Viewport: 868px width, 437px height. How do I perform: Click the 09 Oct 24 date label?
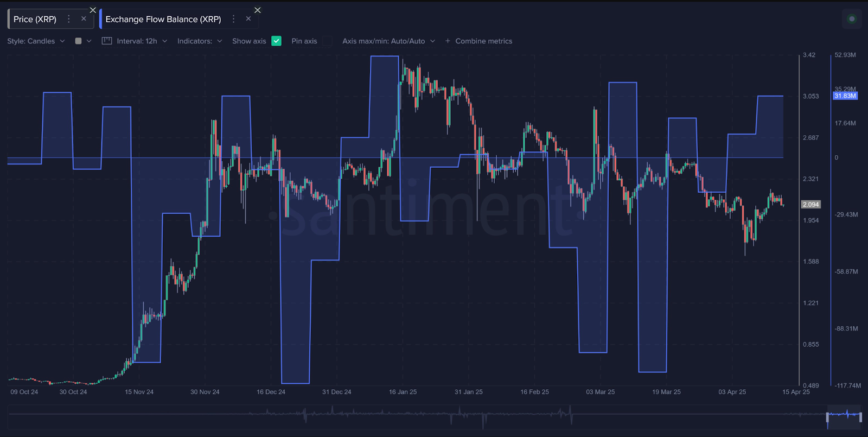click(x=24, y=392)
